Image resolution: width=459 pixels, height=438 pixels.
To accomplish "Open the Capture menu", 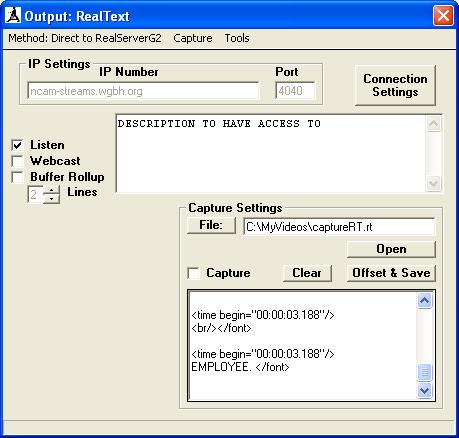I will tap(193, 38).
